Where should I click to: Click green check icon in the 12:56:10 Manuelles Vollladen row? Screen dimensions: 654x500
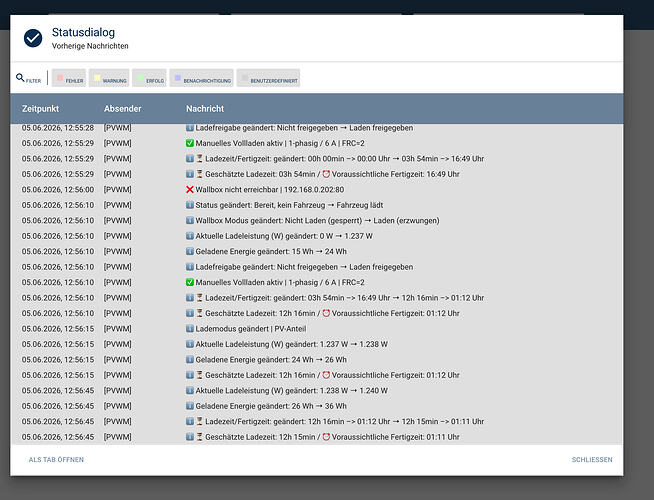[190, 282]
